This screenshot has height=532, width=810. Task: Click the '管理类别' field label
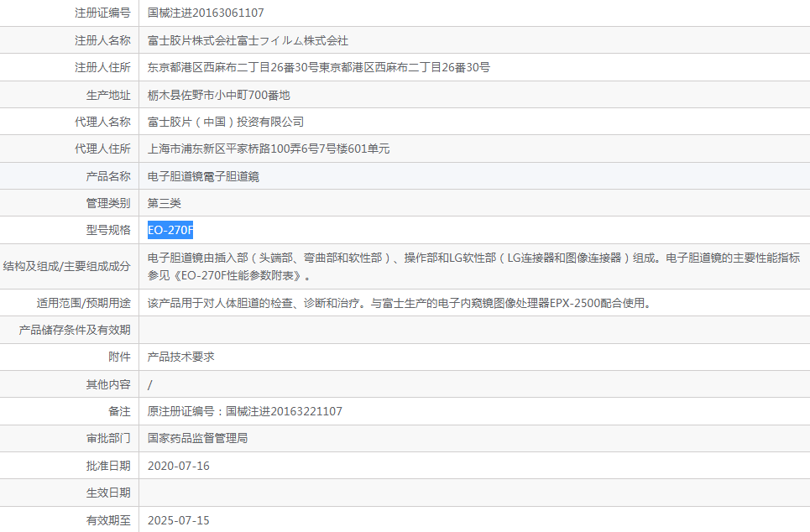tap(108, 204)
